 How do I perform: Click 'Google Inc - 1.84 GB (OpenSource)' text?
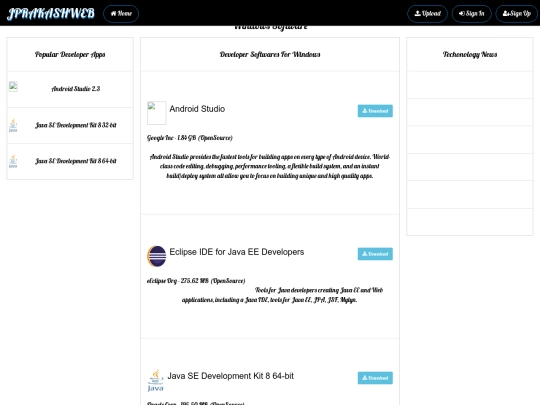click(190, 138)
